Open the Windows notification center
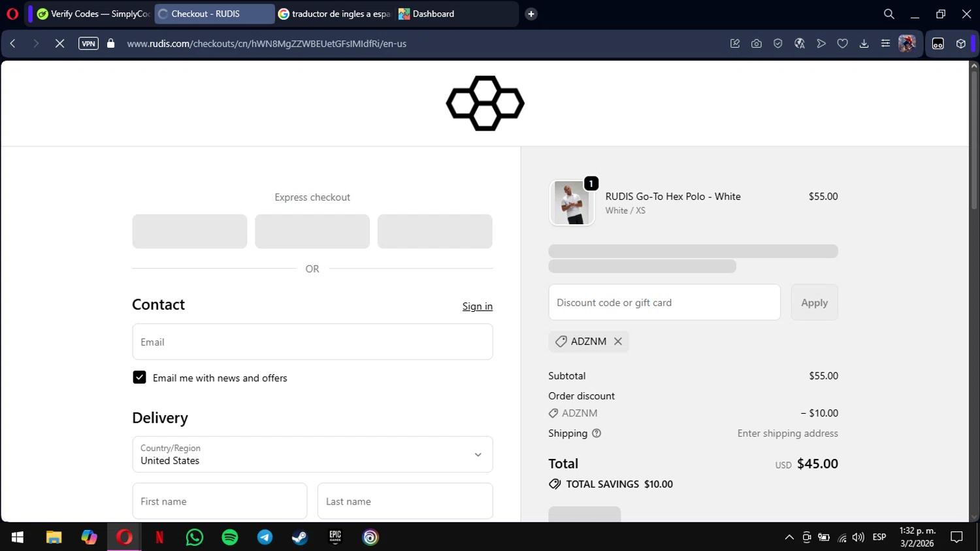 point(957,537)
